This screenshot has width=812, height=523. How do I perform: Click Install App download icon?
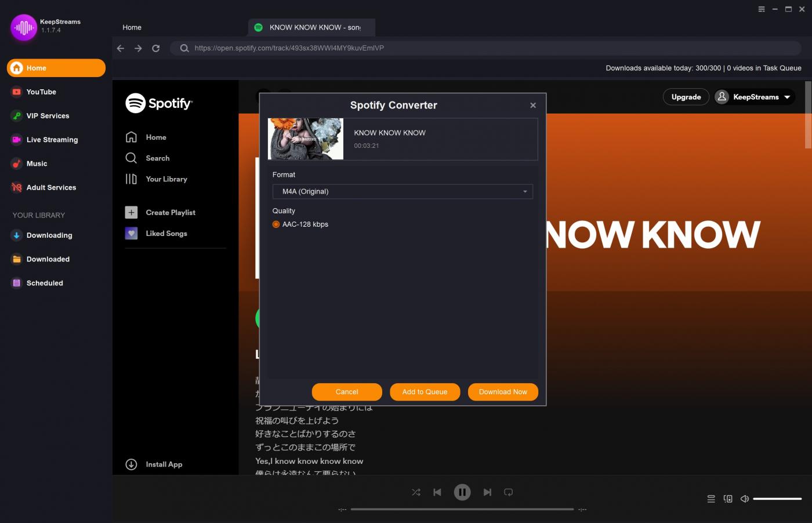tap(131, 464)
